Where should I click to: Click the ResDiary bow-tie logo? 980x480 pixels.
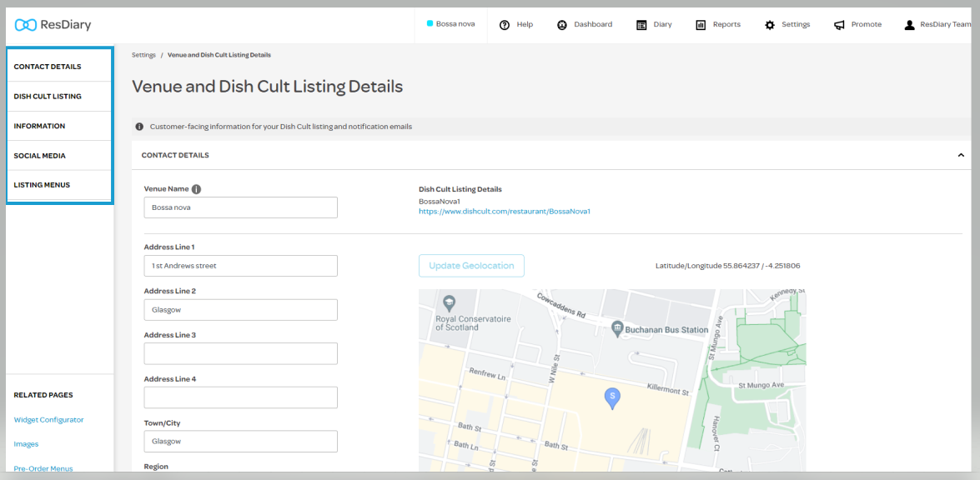pyautogui.click(x=26, y=25)
